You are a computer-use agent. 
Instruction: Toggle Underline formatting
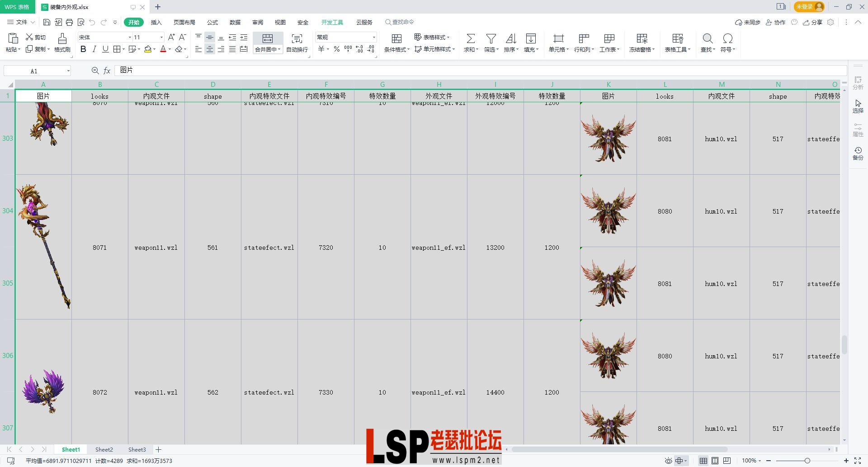click(105, 49)
